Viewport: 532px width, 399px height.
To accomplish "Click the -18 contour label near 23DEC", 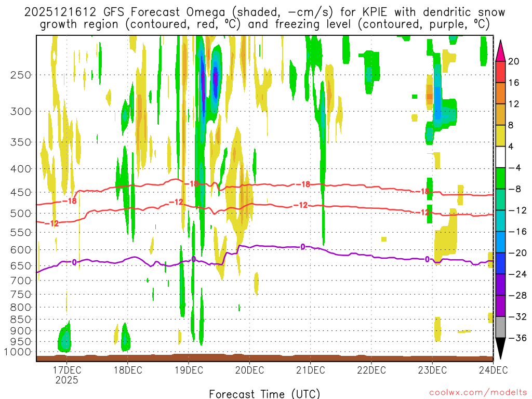I will (x=423, y=192).
